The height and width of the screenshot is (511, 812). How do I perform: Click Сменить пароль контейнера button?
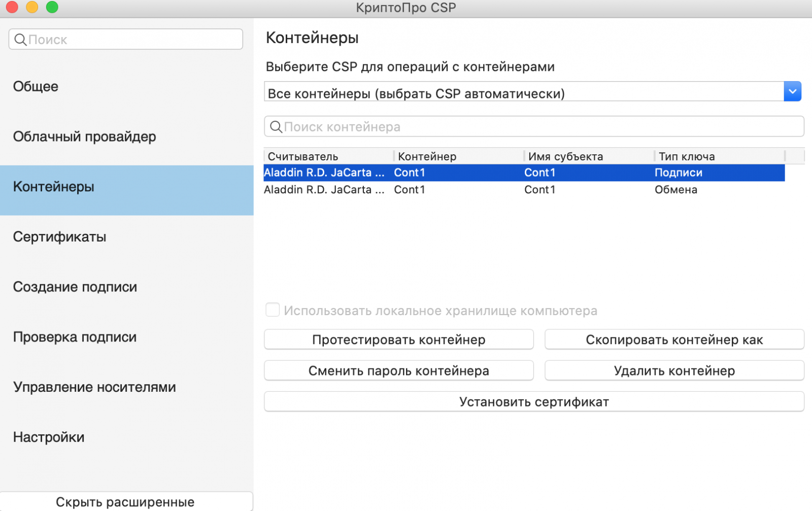click(398, 371)
